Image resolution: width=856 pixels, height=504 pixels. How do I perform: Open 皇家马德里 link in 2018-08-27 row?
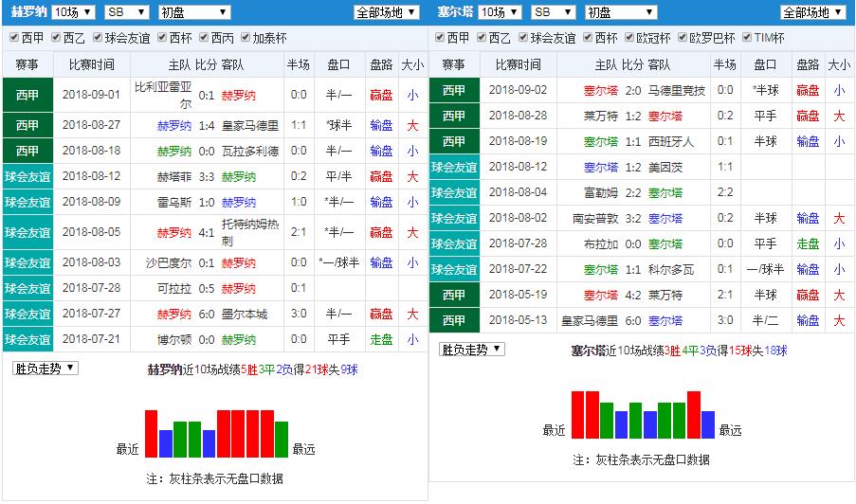tap(250, 125)
